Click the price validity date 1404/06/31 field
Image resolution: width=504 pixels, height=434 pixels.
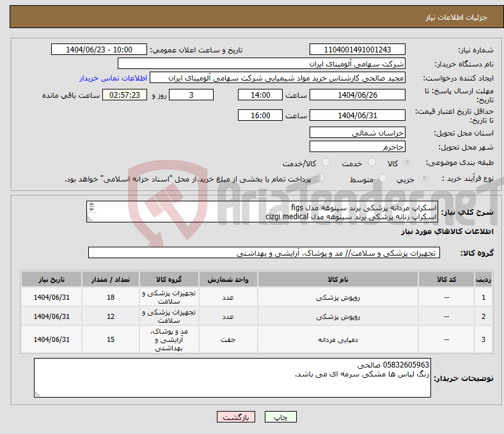point(357,115)
